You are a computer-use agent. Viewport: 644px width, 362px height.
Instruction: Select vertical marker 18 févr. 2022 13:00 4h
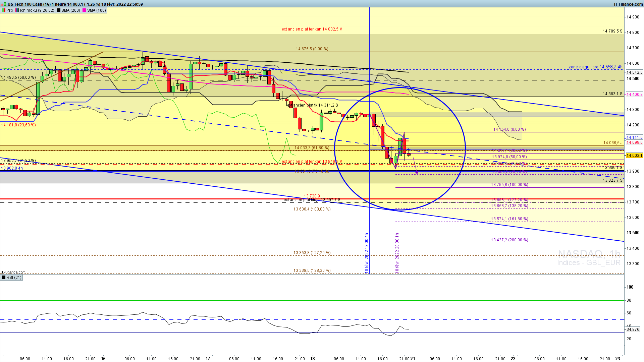pos(367,253)
